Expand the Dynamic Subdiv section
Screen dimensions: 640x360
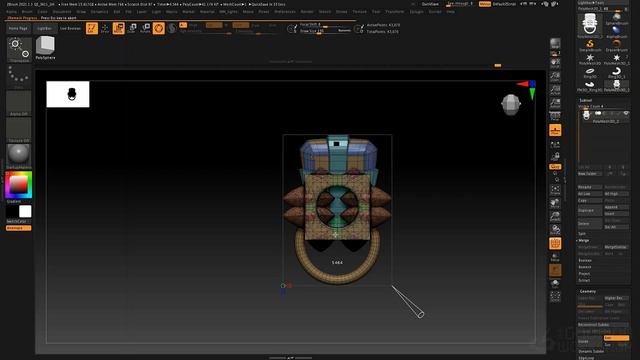[591, 351]
